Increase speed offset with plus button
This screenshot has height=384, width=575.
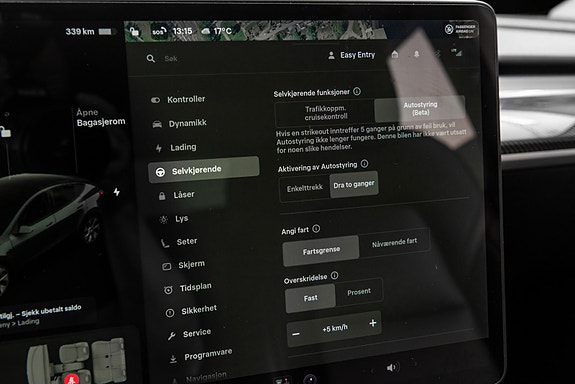[373, 323]
